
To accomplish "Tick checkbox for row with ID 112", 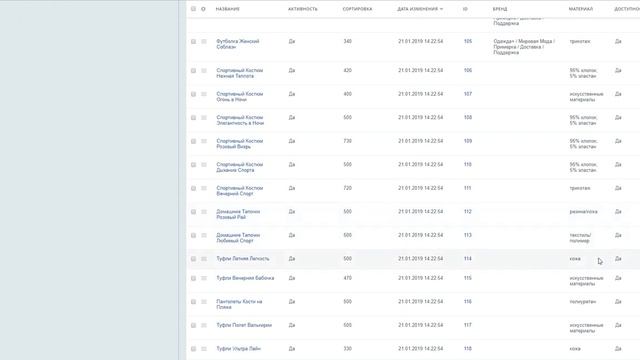I will click(x=193, y=212).
